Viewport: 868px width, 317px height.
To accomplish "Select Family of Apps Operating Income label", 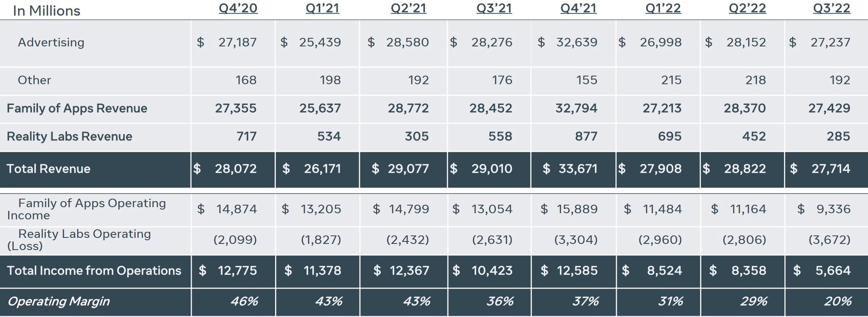I will pyautogui.click(x=86, y=209).
